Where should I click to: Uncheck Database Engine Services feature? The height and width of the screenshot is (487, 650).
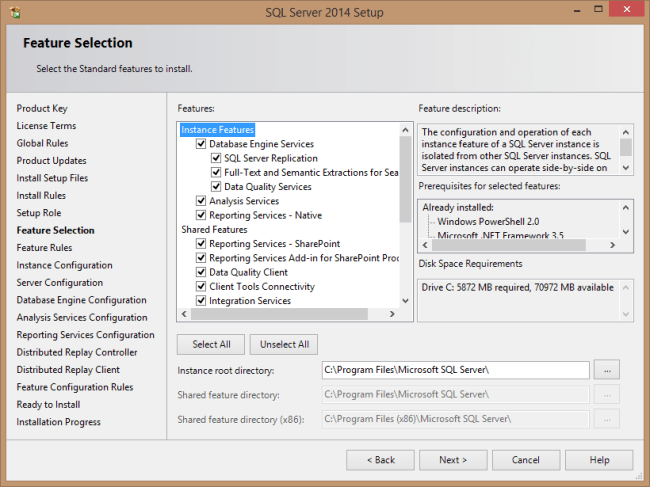pos(201,144)
